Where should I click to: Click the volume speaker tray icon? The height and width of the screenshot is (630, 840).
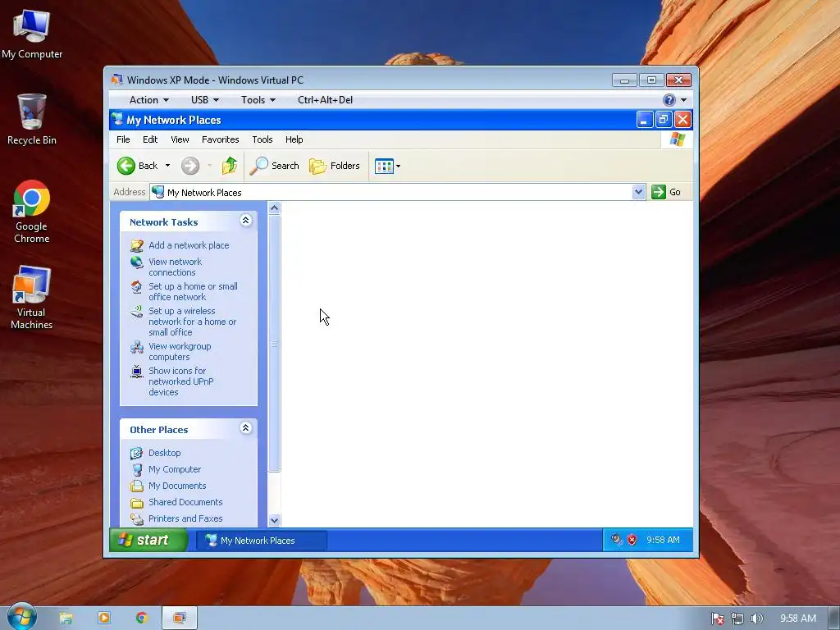[756, 619]
